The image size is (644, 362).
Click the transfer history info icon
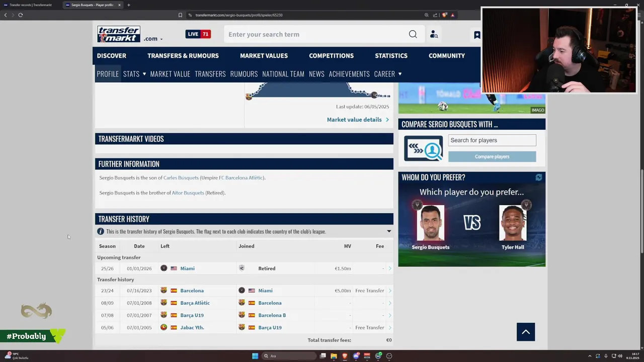[101, 231]
